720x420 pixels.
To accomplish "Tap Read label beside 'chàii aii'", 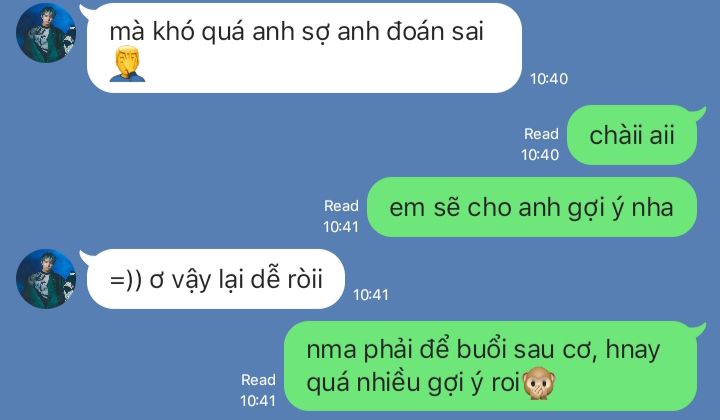I will tap(541, 134).
